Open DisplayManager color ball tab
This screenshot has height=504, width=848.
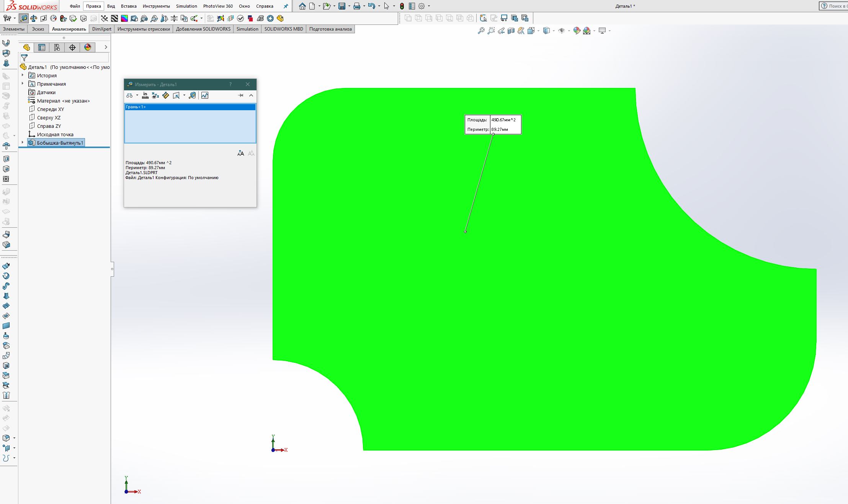tap(88, 47)
